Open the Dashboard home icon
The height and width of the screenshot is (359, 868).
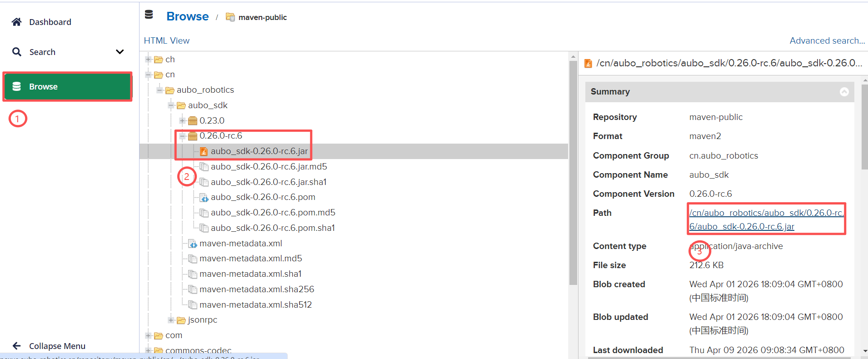coord(17,22)
